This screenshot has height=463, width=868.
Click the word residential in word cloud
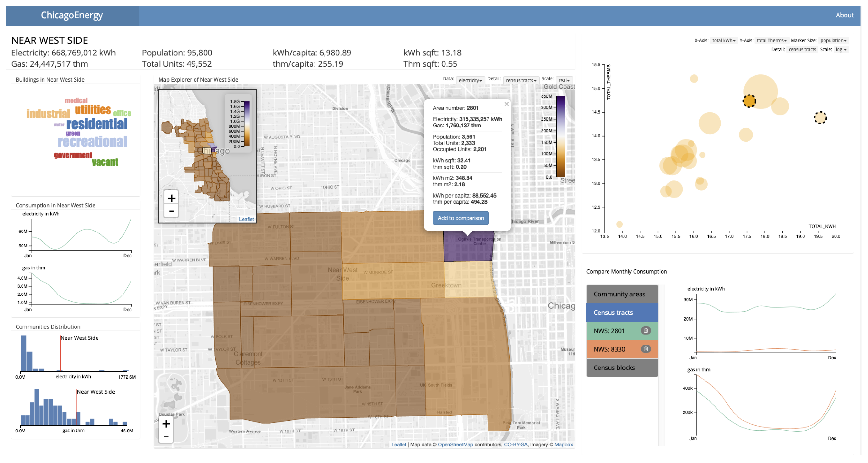pos(97,124)
